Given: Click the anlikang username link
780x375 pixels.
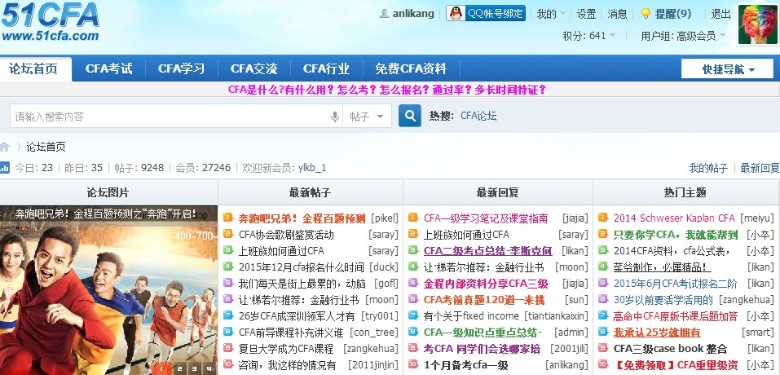Looking at the screenshot, I should 413,14.
